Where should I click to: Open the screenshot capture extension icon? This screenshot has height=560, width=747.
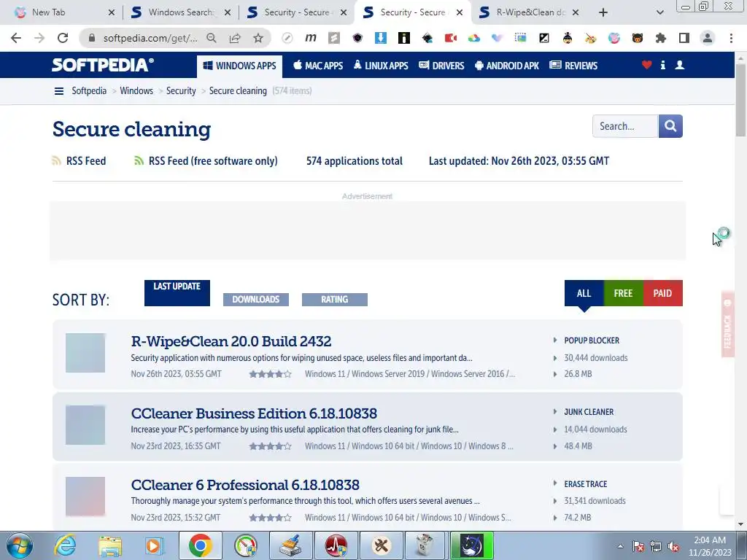coord(521,38)
